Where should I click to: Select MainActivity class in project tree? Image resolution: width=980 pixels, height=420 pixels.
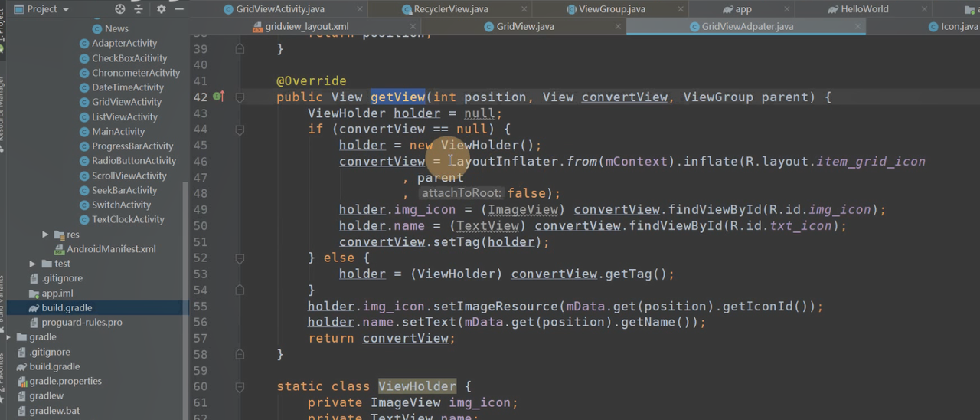[118, 132]
